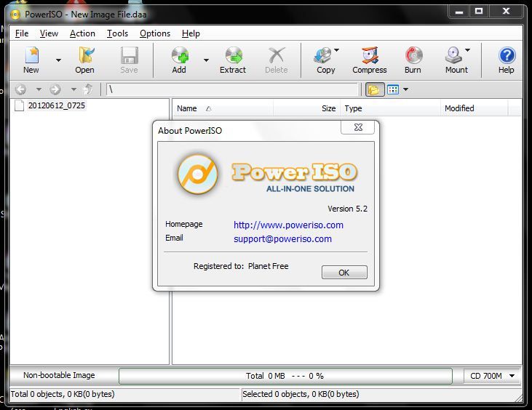Open the Back history dropdown arrow

(39, 89)
